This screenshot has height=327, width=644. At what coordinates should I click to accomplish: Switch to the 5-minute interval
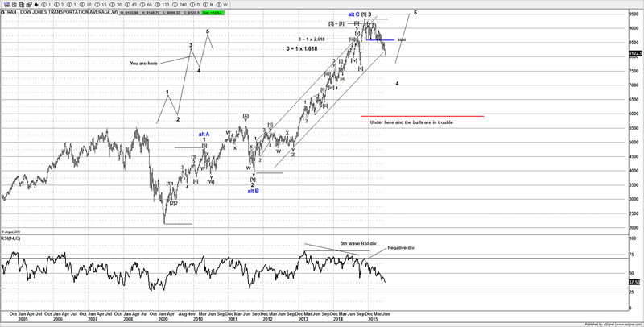point(72,5)
